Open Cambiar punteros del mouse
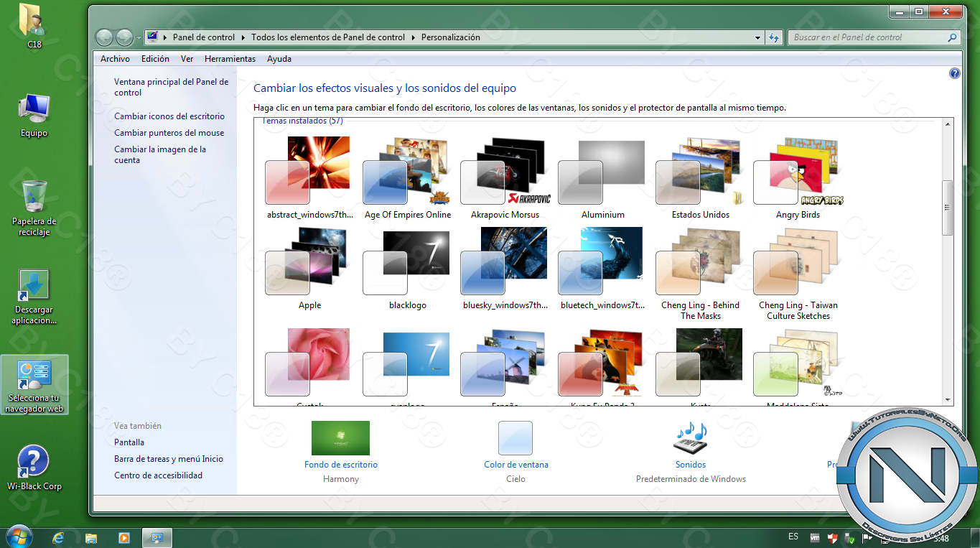 (169, 133)
